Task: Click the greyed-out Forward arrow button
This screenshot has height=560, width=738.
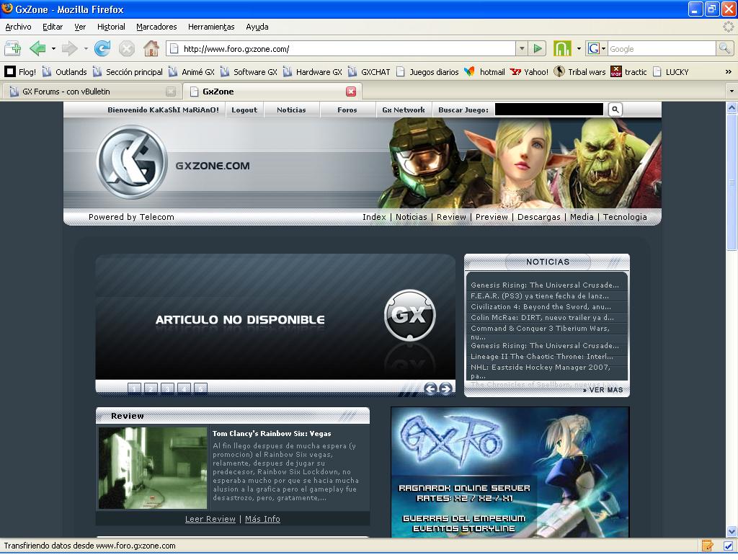Action: [70, 48]
